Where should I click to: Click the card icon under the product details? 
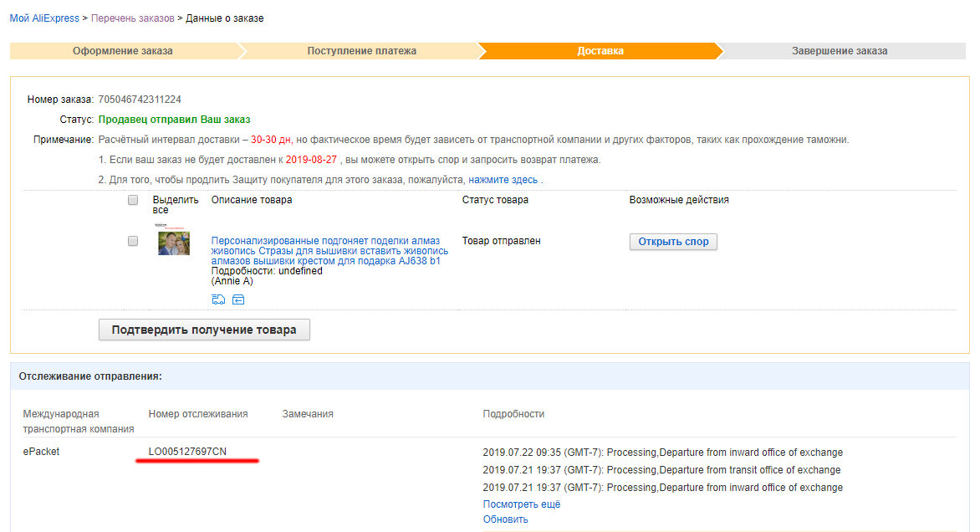click(x=238, y=299)
